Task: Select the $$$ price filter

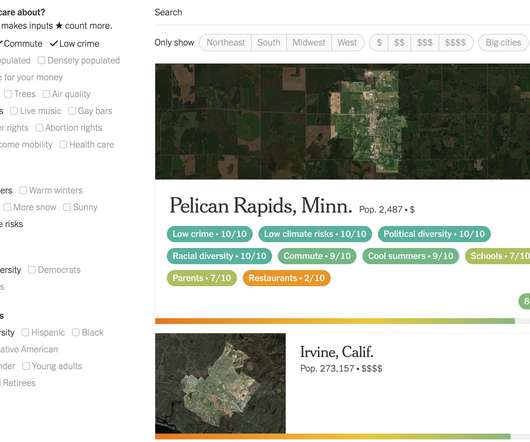Action: click(425, 43)
